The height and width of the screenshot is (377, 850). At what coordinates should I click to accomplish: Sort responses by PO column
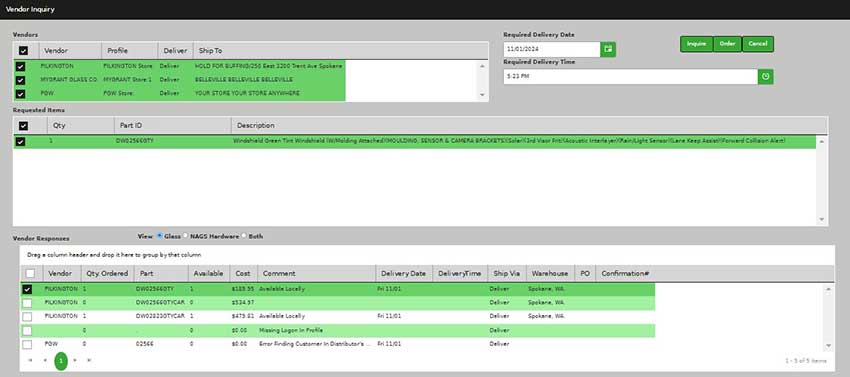click(585, 273)
